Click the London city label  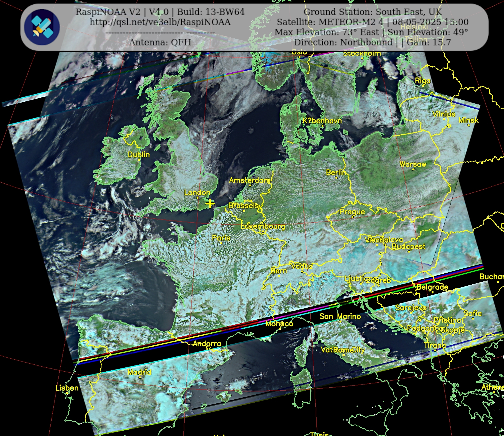(197, 193)
